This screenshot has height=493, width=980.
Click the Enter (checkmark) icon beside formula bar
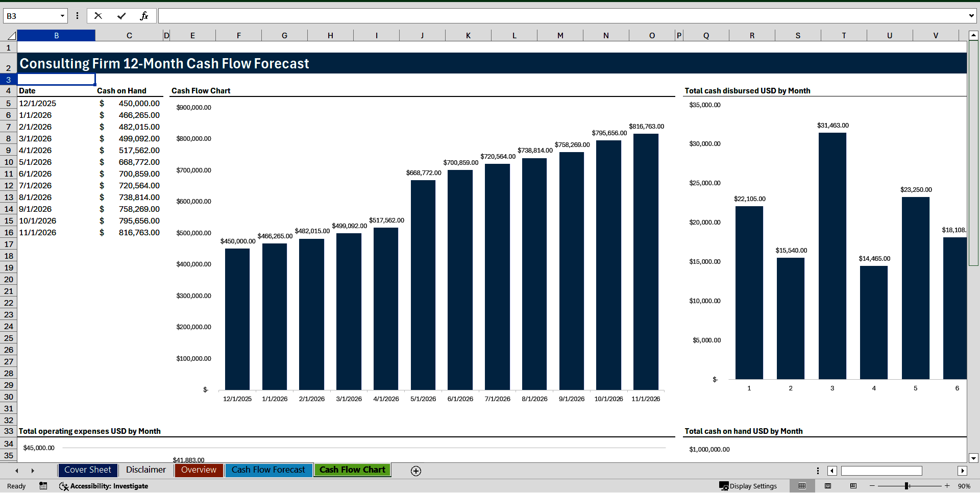coord(121,15)
